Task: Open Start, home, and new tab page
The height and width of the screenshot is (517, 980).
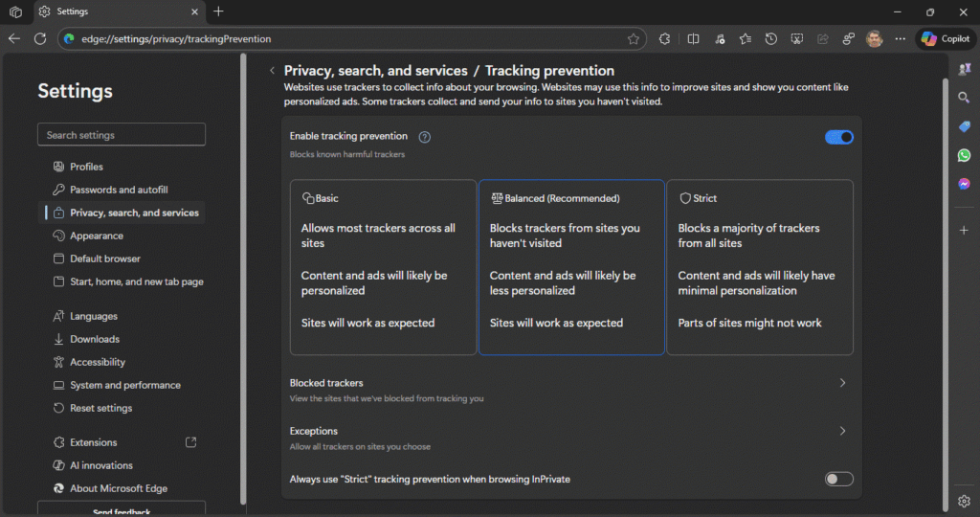Action: pos(122,281)
